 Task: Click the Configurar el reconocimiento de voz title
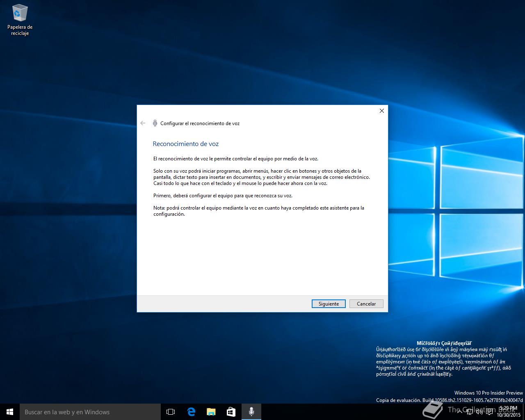(200, 123)
